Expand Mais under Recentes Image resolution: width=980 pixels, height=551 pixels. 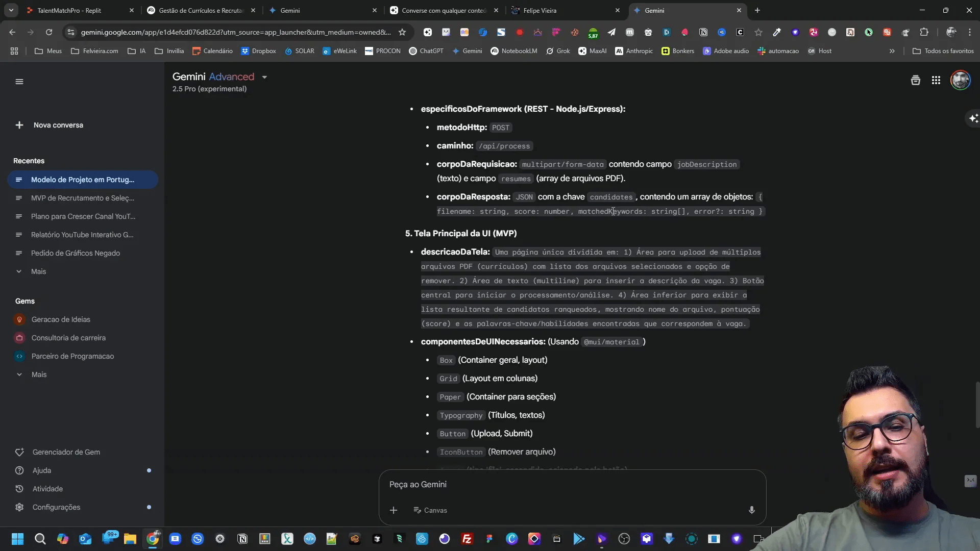31,271
